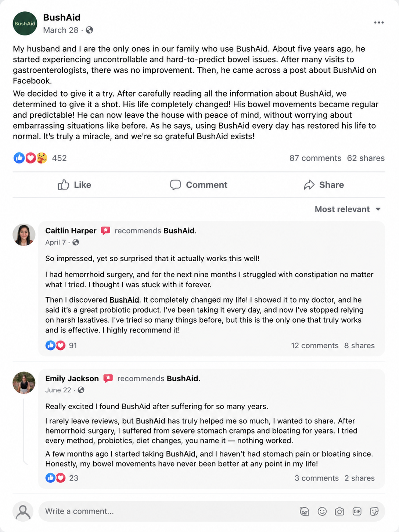Click the globe privacy icon beside March 28
399x532 pixels.
point(89,30)
